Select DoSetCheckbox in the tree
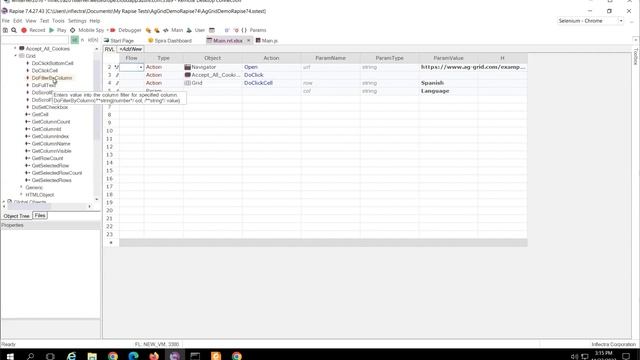Viewport: 640px width, 360px height. click(50, 107)
